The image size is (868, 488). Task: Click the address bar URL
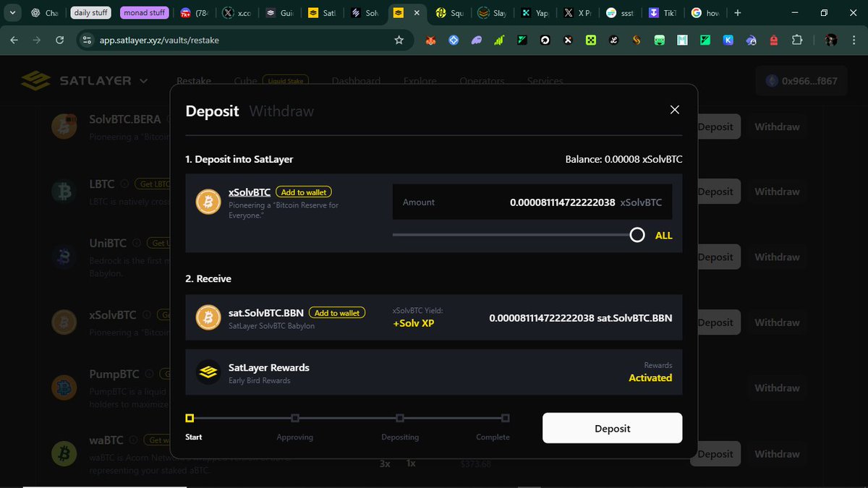(159, 40)
